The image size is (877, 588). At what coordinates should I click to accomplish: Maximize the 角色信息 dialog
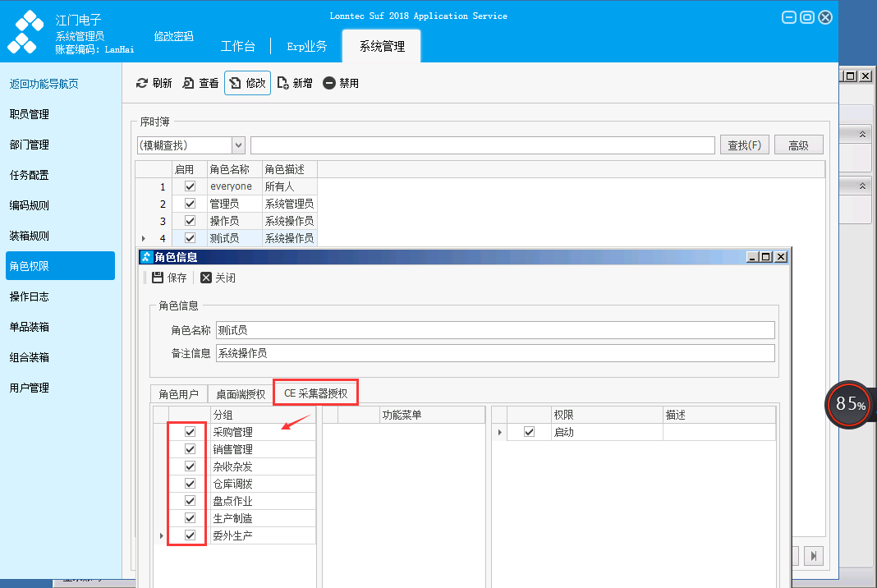click(x=766, y=257)
